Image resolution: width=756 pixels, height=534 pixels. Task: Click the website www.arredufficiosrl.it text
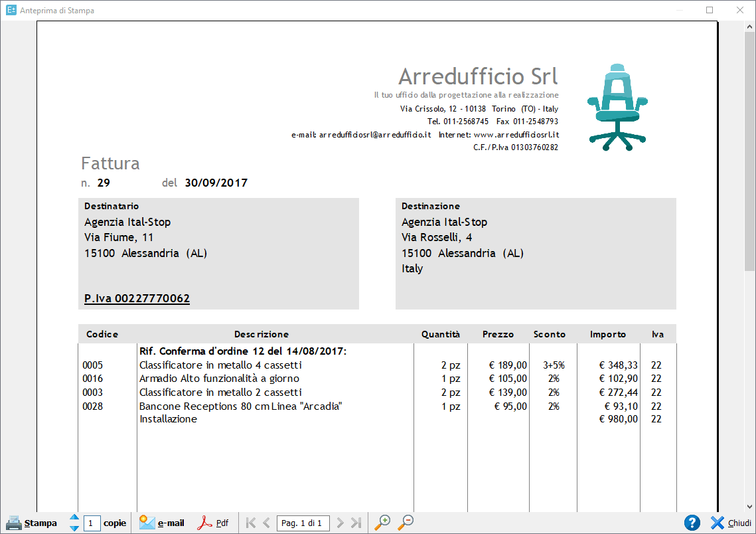(x=516, y=135)
